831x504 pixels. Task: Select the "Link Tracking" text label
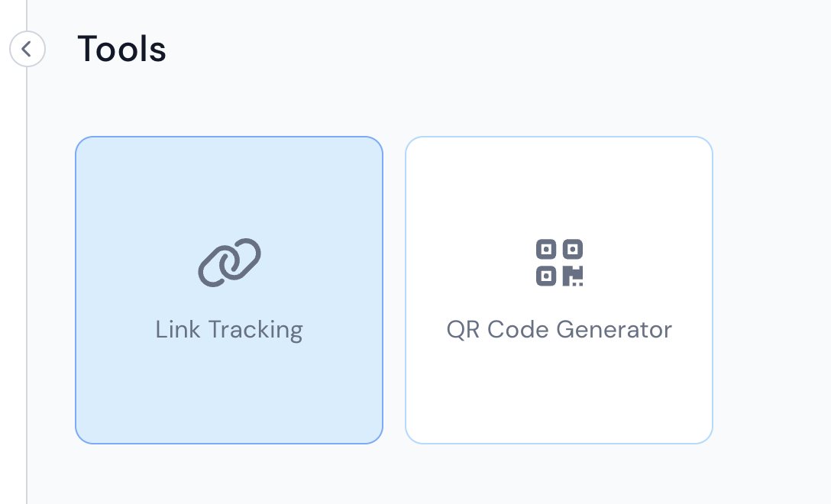pos(229,330)
